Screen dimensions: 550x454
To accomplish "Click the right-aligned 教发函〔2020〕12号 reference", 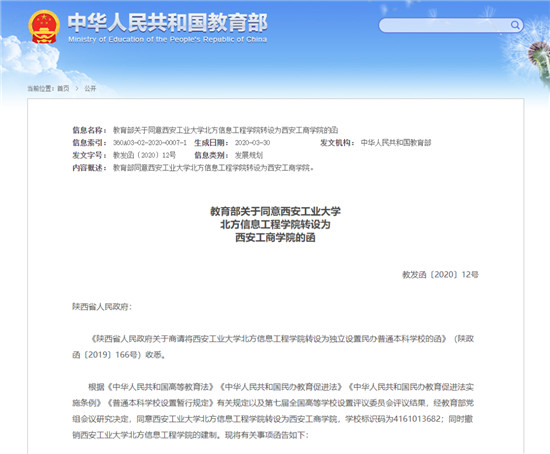I will 441,275.
